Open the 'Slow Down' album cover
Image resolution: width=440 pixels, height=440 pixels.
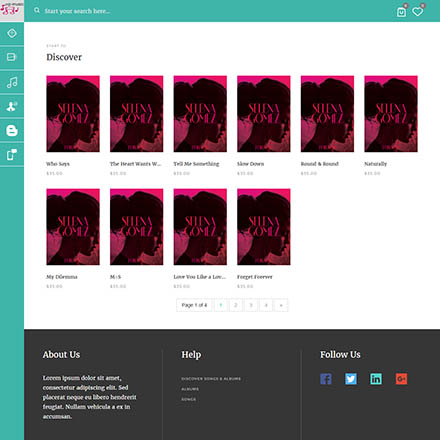click(x=264, y=114)
